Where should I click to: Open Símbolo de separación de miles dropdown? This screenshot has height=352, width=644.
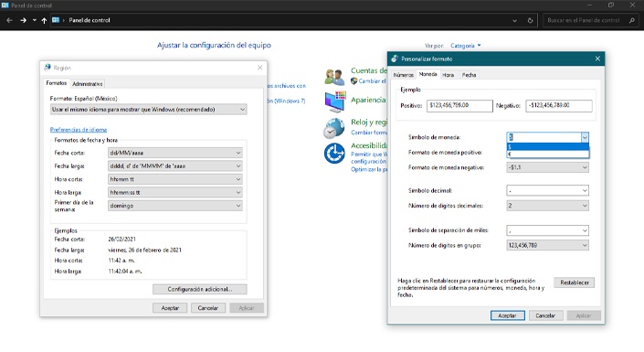(x=547, y=230)
